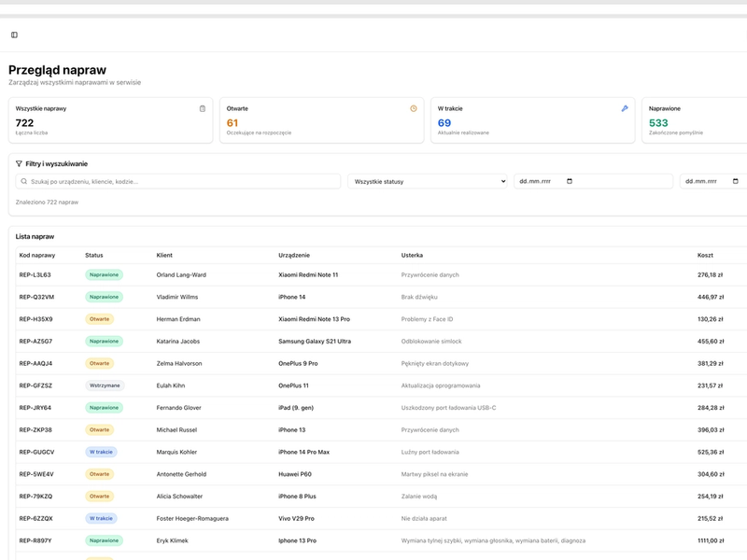Select the Naprawione 533 summary card
This screenshot has width=747, height=560.
[695, 120]
